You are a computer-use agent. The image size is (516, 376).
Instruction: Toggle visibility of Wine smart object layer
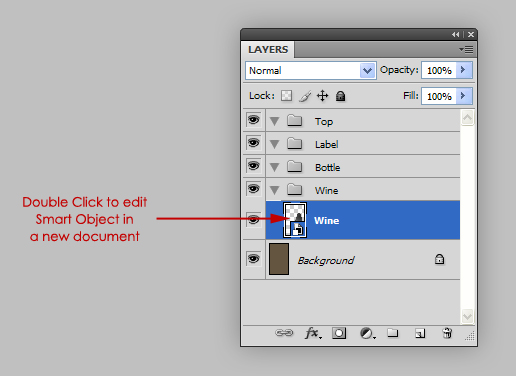tap(254, 220)
